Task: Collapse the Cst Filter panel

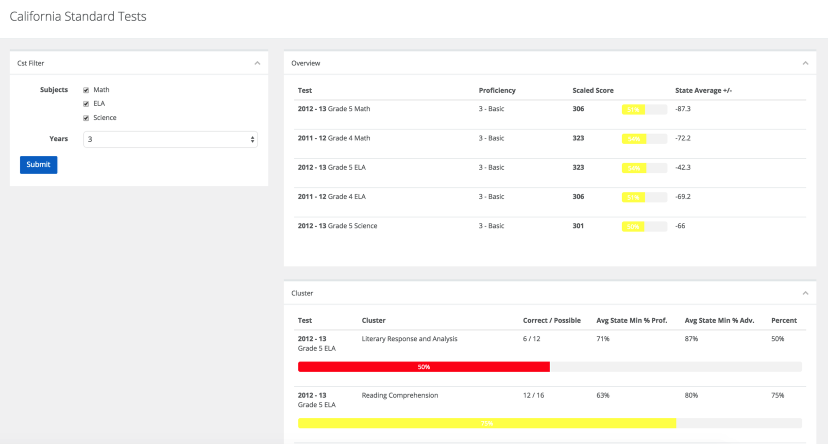Action: point(257,63)
